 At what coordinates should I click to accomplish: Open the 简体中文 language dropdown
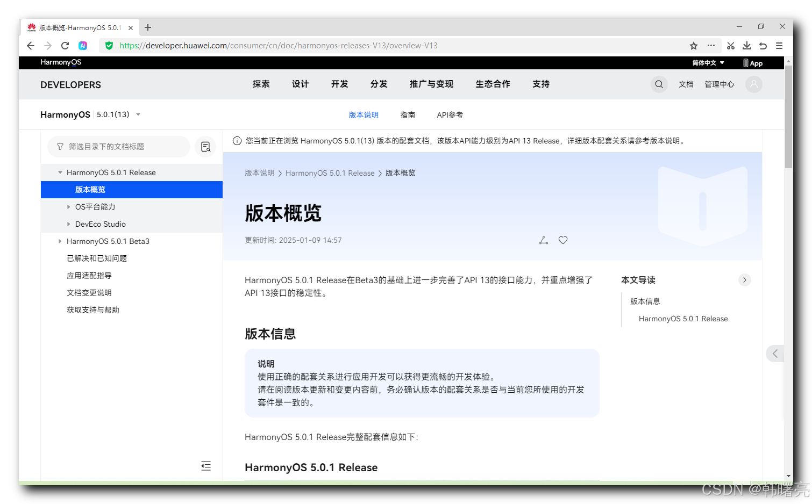pos(708,63)
